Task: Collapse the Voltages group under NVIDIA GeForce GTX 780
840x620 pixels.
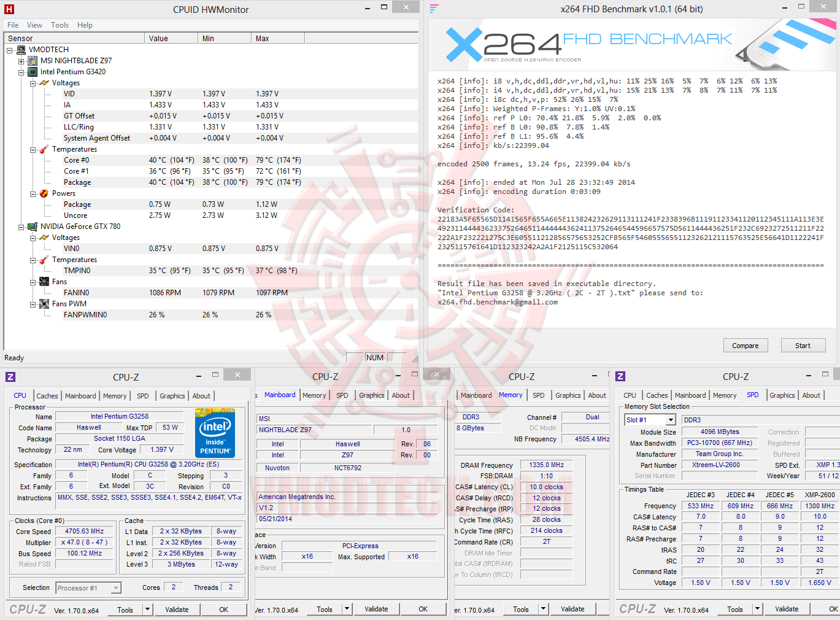Action: coord(33,238)
